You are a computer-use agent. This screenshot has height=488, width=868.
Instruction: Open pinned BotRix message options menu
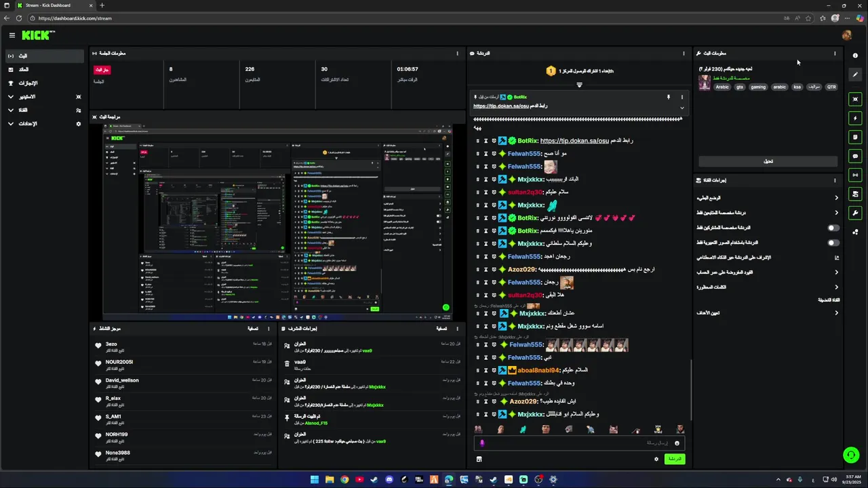coord(682,98)
